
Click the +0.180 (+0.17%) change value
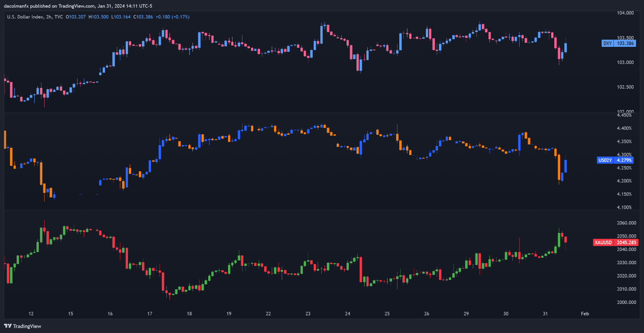pyautogui.click(x=173, y=17)
